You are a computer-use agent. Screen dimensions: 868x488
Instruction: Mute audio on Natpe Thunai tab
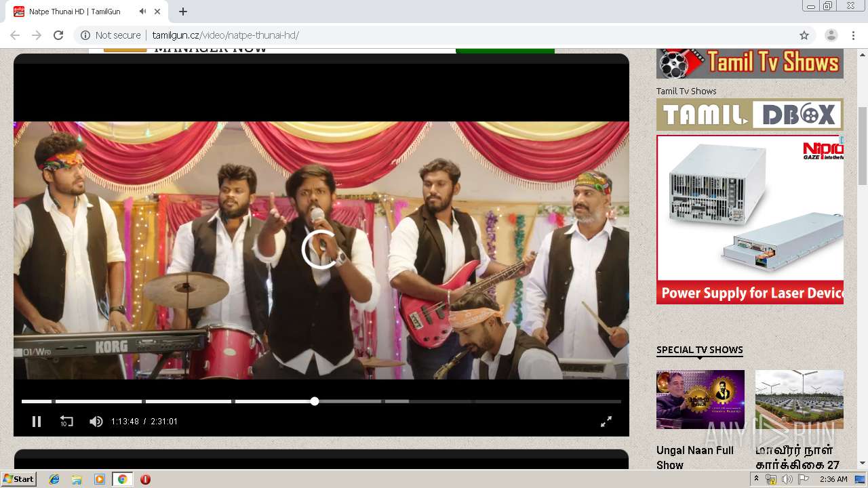(x=142, y=12)
